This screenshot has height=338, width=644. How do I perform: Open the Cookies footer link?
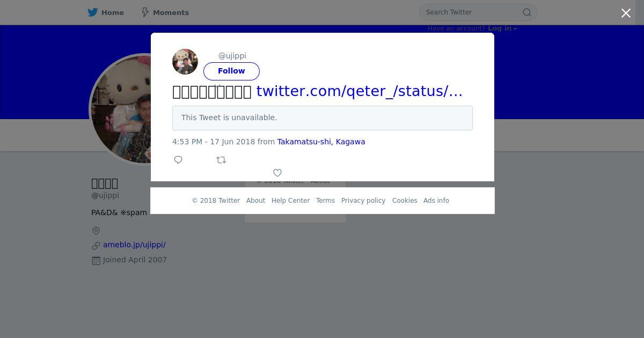tap(405, 201)
